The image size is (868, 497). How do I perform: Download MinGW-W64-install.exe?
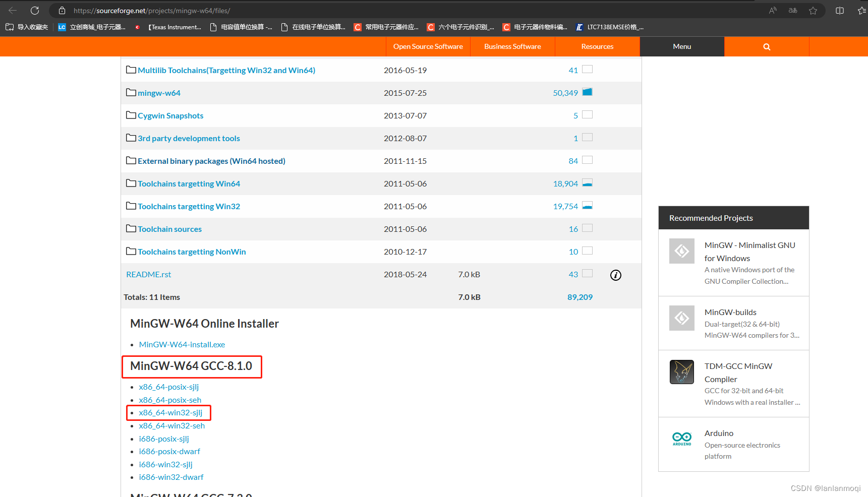point(182,344)
